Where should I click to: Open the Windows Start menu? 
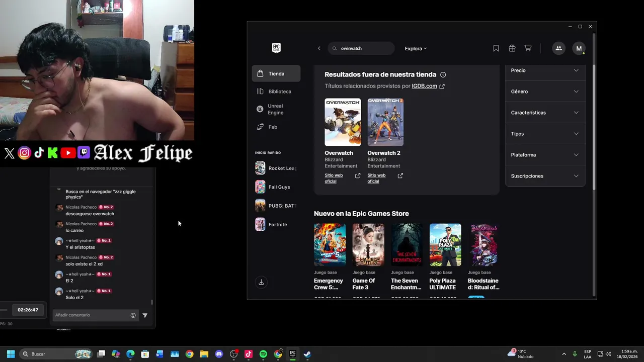click(x=11, y=354)
